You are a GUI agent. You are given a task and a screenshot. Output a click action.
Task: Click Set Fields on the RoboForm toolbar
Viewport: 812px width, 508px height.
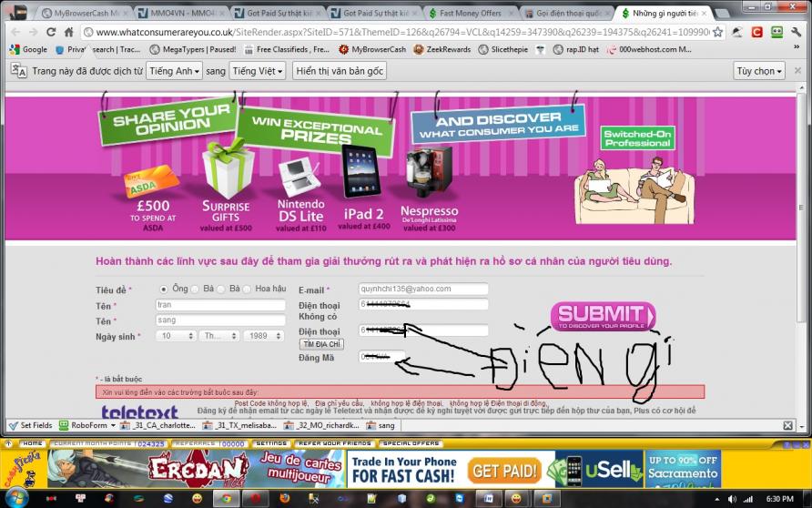tap(31, 425)
